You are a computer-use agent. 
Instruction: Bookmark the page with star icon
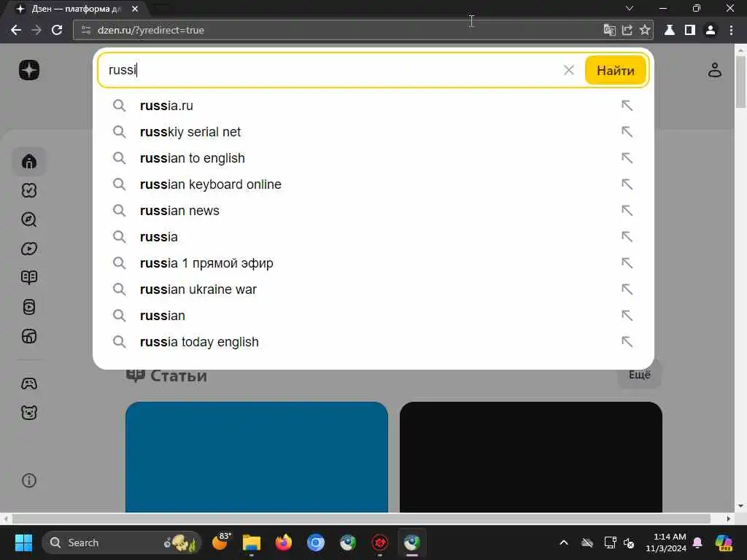click(645, 30)
